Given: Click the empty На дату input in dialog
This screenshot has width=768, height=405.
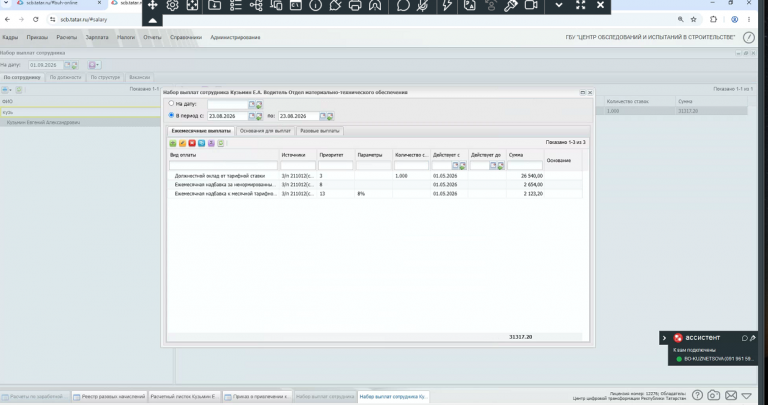Looking at the screenshot, I should (x=228, y=104).
